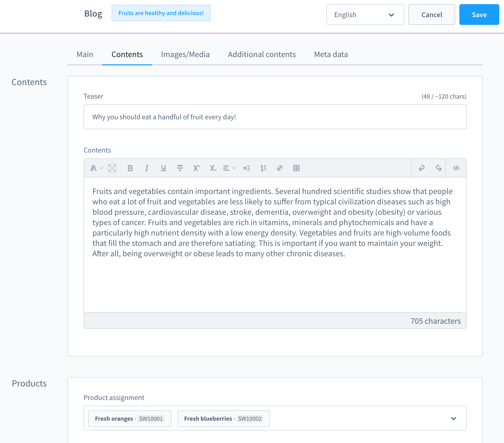Select the Contents tab

[127, 54]
